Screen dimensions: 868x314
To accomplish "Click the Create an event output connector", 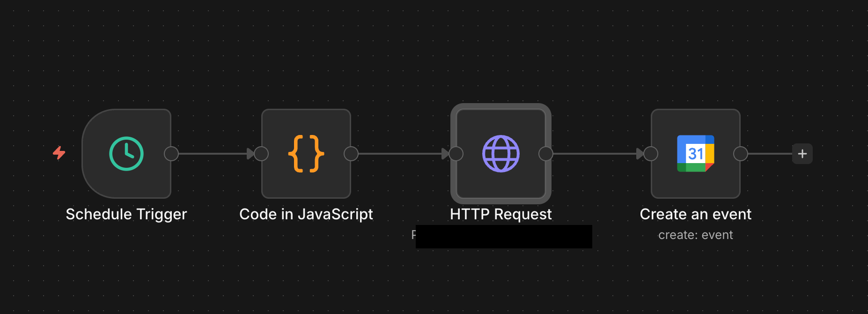I will click(741, 154).
